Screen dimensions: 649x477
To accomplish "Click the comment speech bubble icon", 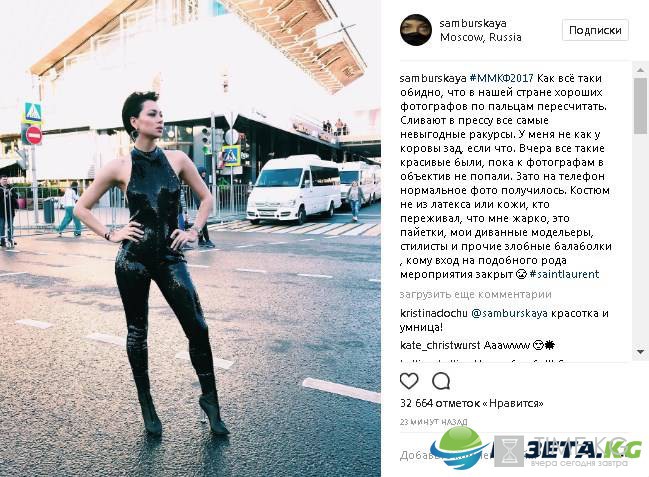I will 441,381.
